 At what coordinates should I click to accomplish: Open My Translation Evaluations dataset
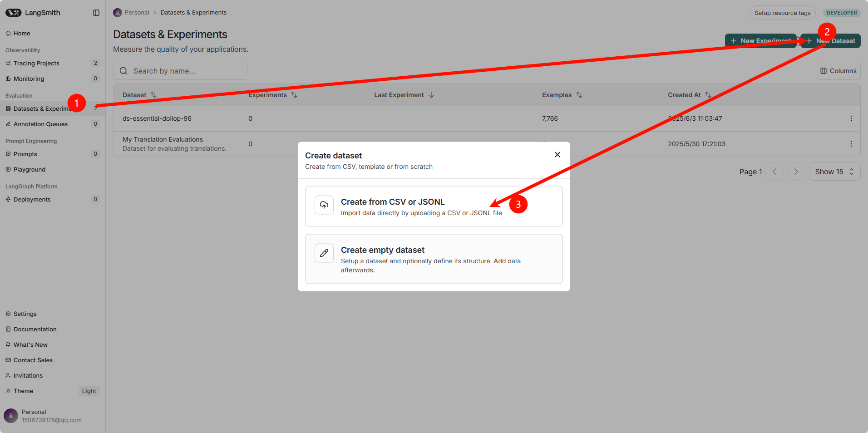pos(163,139)
